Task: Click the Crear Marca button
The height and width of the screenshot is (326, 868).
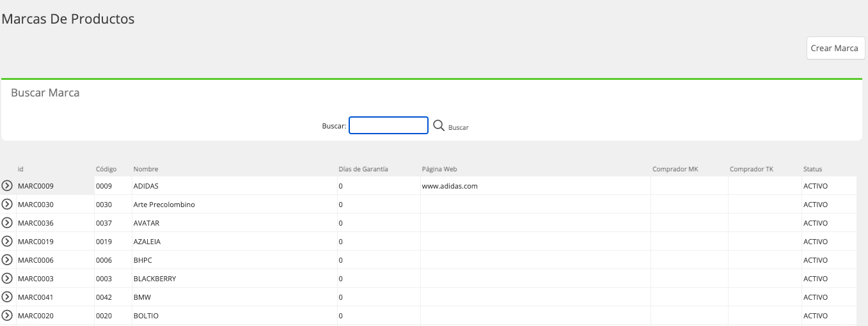Action: click(835, 48)
